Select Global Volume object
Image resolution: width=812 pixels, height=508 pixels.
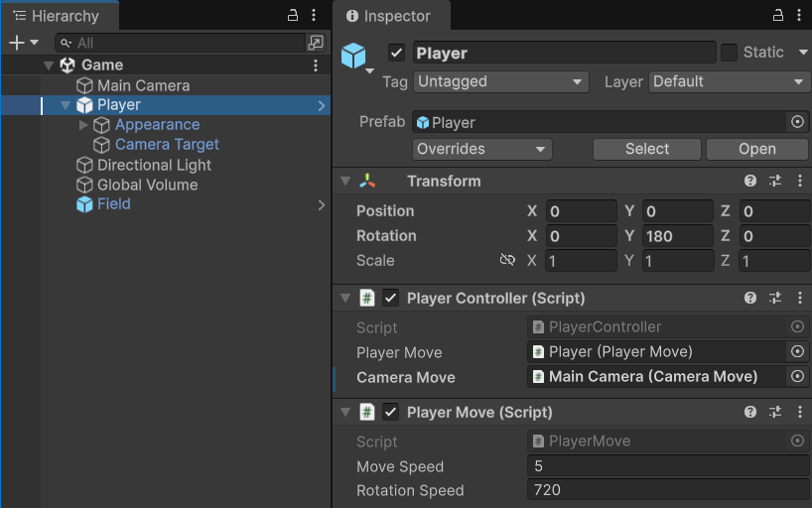pyautogui.click(x=148, y=185)
